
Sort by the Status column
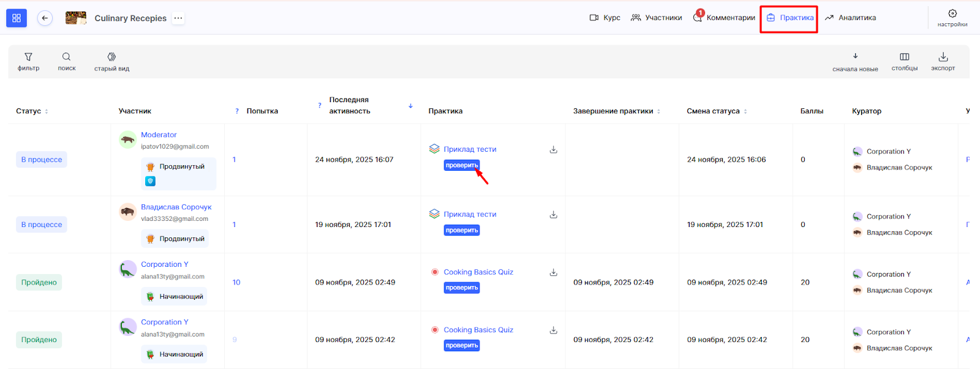click(x=47, y=111)
